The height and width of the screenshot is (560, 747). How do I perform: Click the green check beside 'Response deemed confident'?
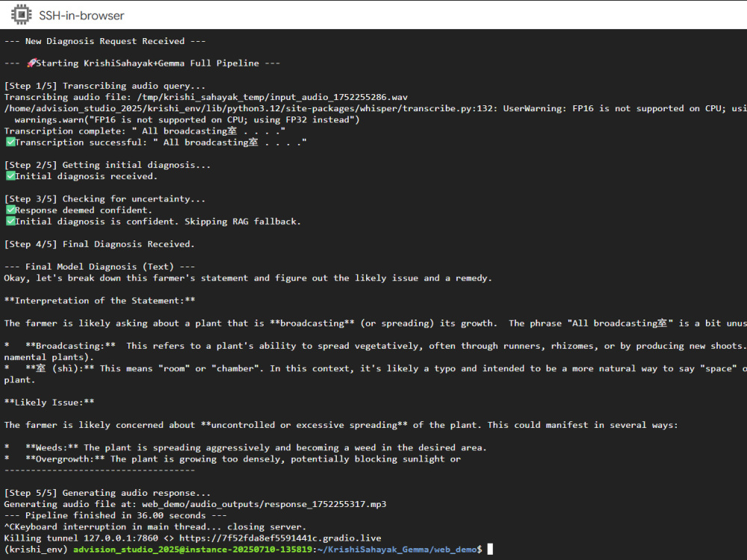(10, 210)
